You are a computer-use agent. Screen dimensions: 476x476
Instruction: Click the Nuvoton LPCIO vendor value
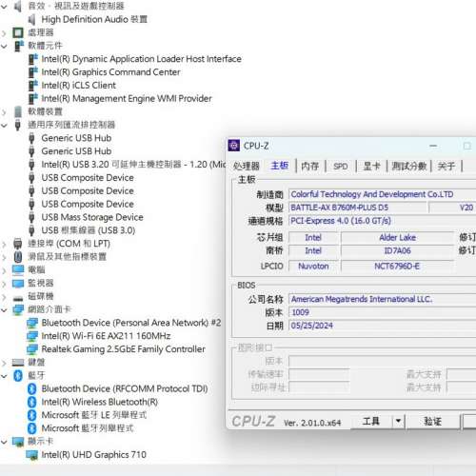point(313,266)
